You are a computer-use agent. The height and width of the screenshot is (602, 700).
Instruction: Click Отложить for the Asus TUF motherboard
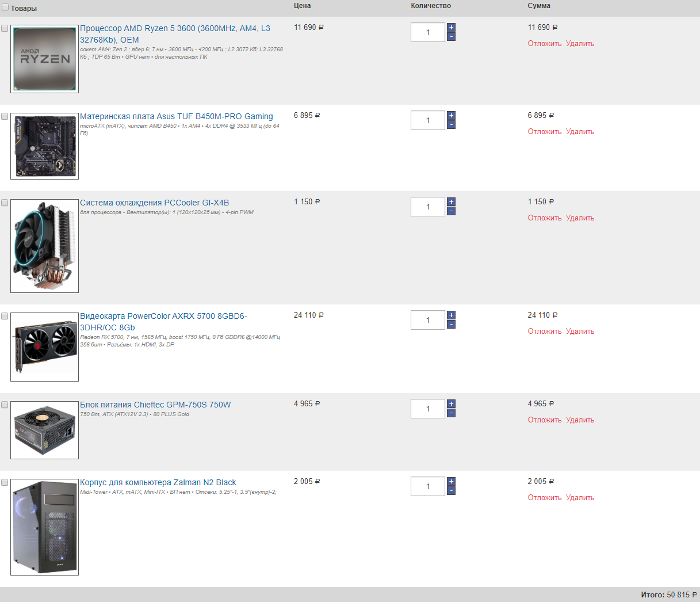pyautogui.click(x=545, y=132)
